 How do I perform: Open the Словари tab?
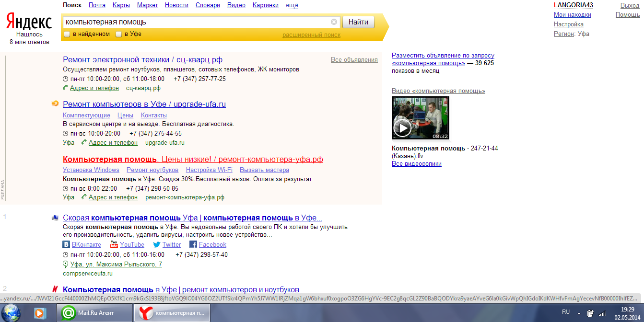click(x=208, y=5)
